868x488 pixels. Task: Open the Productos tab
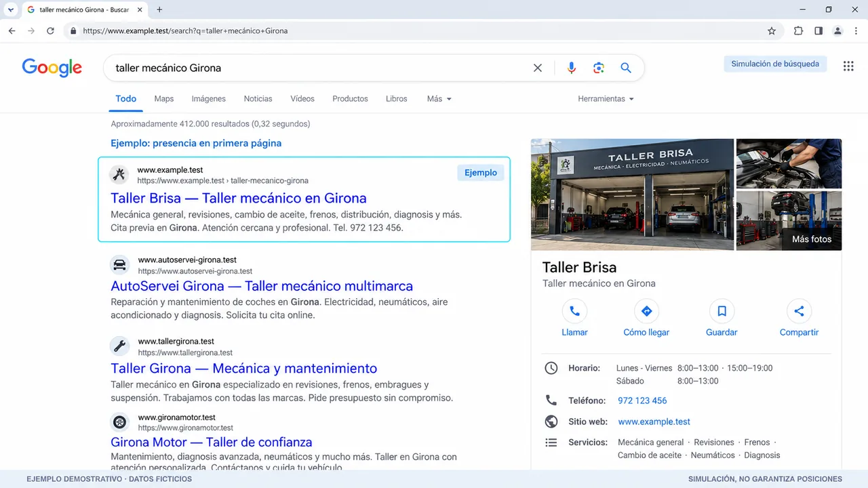point(350,99)
